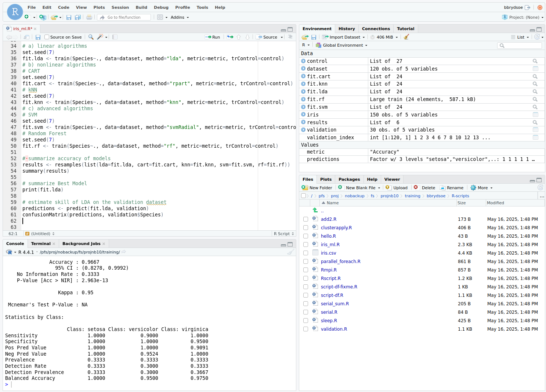The width and height of the screenshot is (546, 392).
Task: Click the Run button
Action: point(212,37)
